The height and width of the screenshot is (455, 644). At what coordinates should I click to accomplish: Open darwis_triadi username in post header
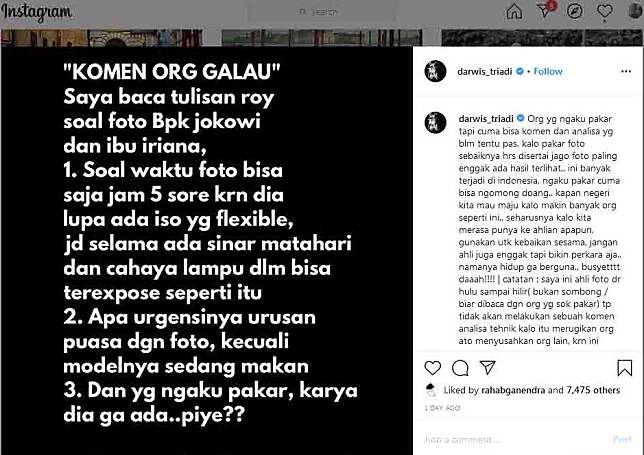(x=485, y=71)
